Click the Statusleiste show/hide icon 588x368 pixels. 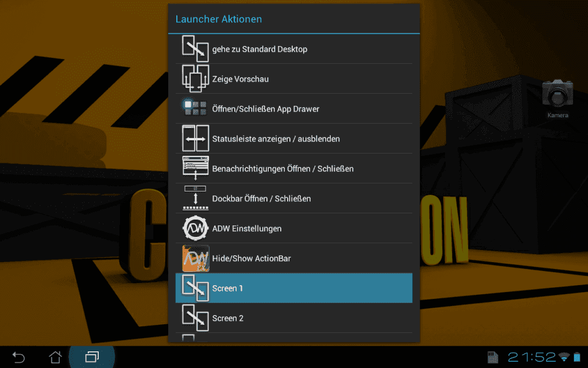[x=195, y=139]
